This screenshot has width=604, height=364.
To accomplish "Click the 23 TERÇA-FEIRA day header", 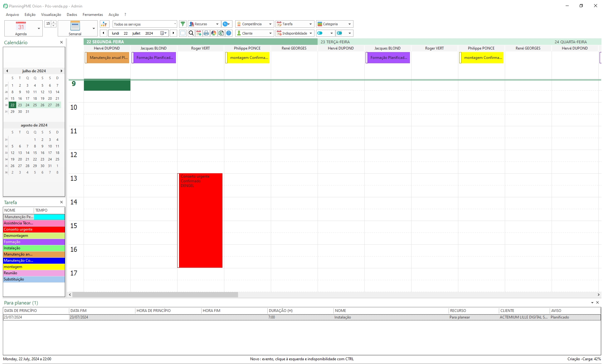I will [x=434, y=42].
